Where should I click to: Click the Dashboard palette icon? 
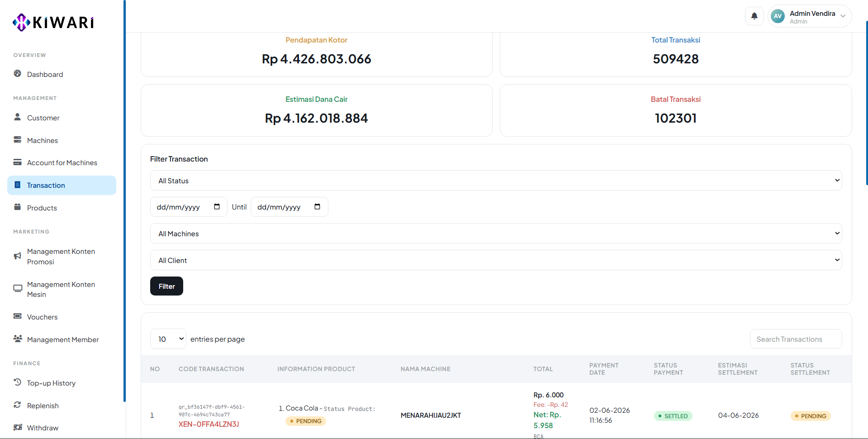tap(18, 74)
